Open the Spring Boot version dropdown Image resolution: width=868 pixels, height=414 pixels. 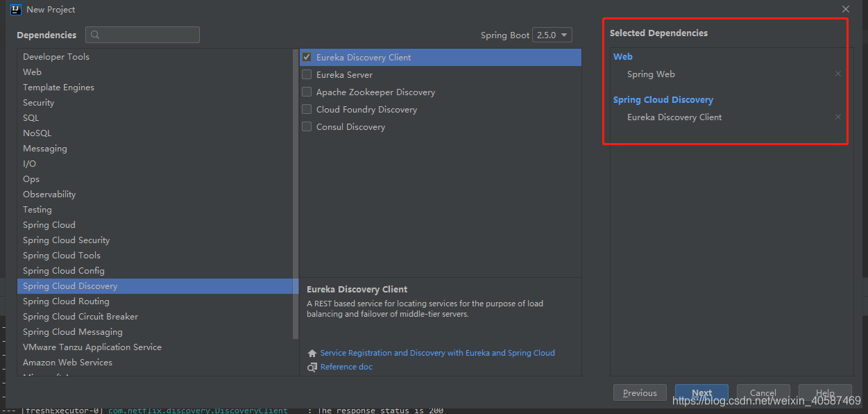click(552, 35)
